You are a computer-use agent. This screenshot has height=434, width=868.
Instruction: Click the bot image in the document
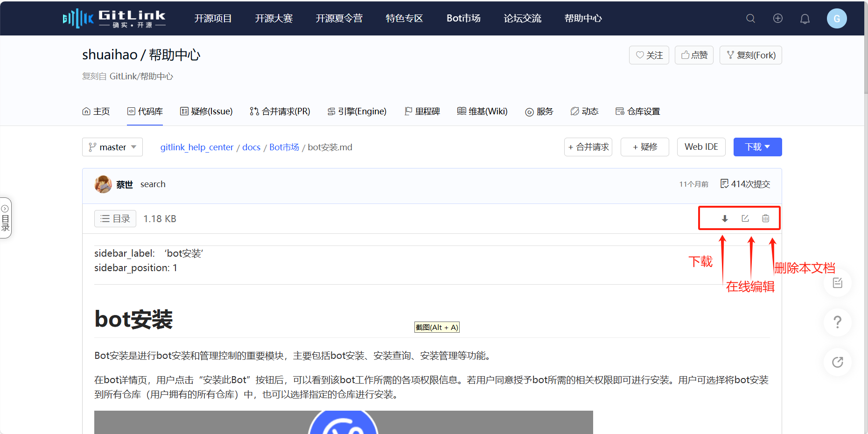pos(343,422)
